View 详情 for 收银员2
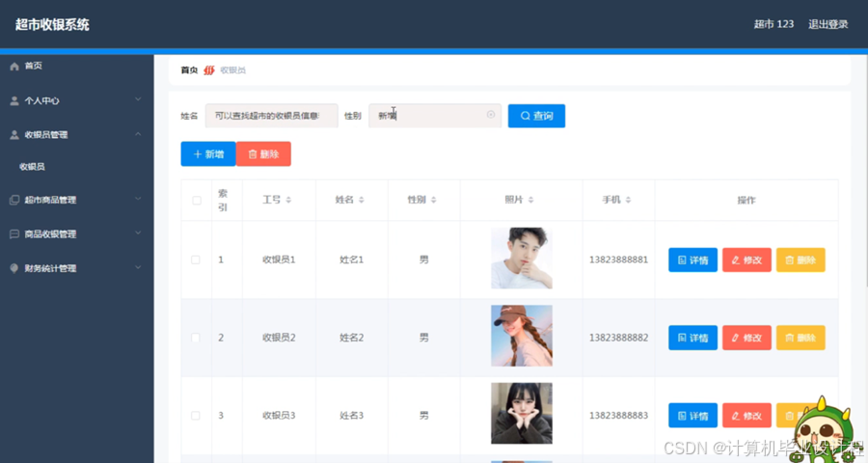 click(692, 338)
